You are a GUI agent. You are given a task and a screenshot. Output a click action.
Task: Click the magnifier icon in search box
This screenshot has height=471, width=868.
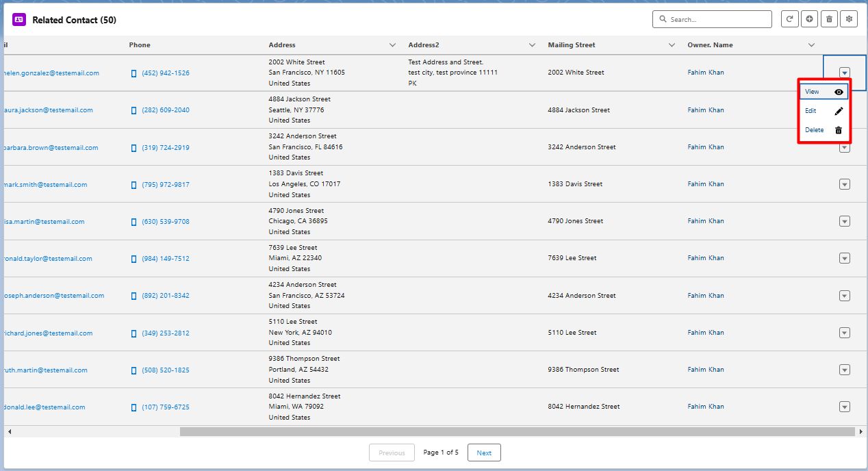663,19
